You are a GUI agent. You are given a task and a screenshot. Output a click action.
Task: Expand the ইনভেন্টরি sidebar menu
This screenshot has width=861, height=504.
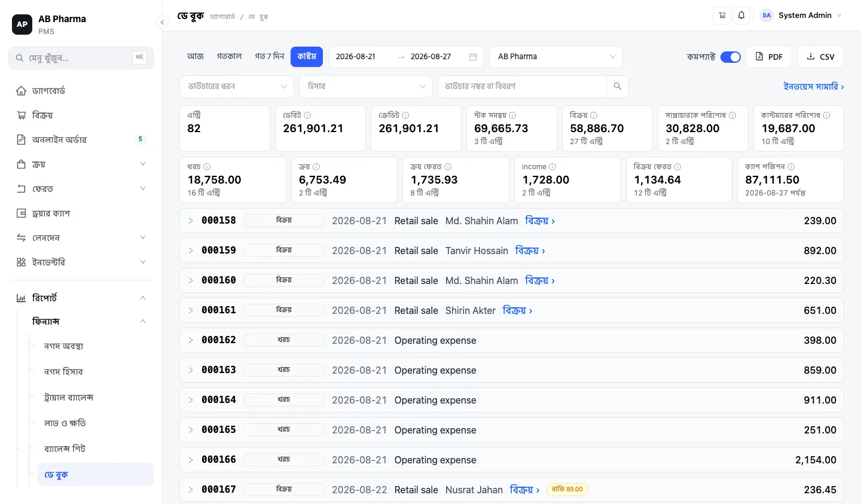(x=81, y=262)
